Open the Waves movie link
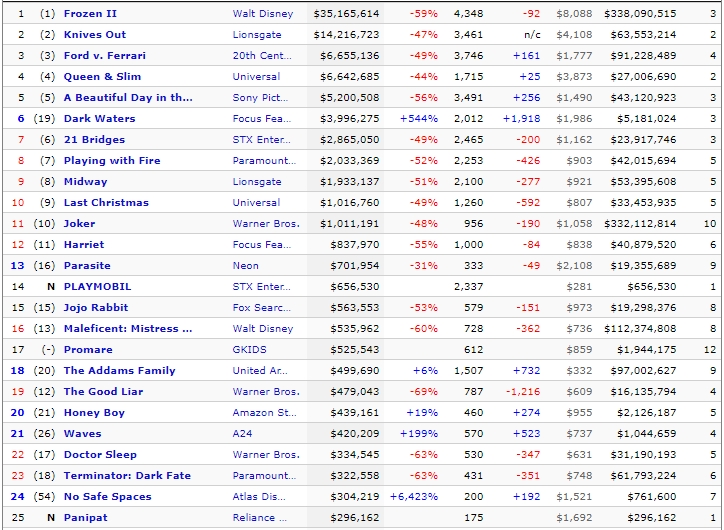The width and height of the screenshot is (724, 530). click(82, 434)
